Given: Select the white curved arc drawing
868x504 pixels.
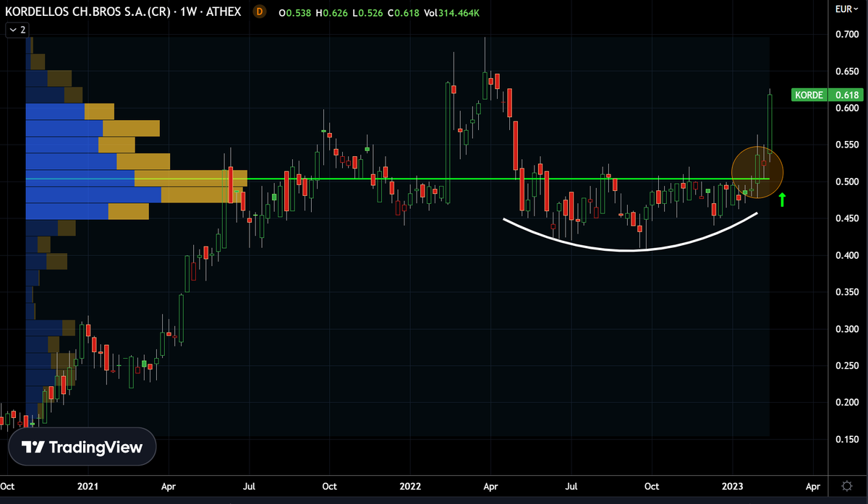Looking at the screenshot, I should coord(631,233).
